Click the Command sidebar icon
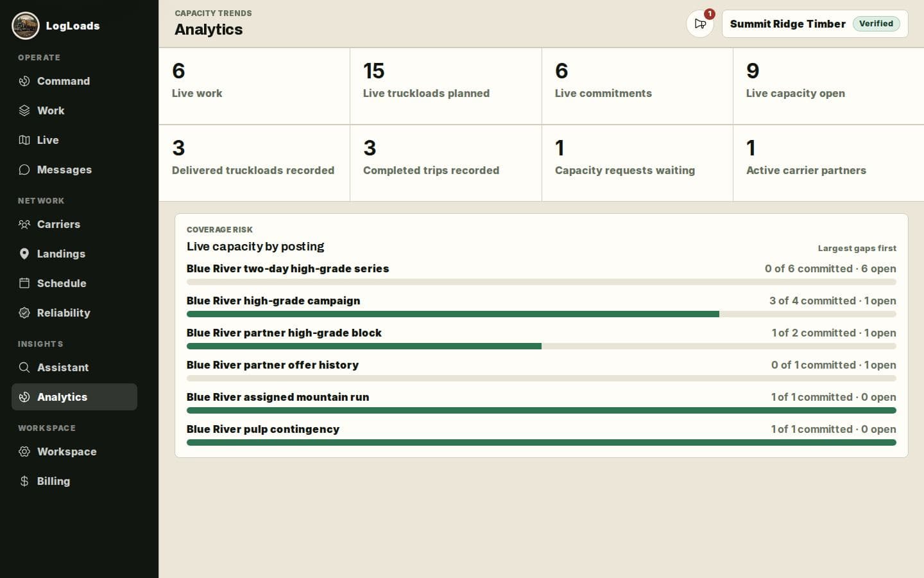924x578 pixels. (x=24, y=81)
